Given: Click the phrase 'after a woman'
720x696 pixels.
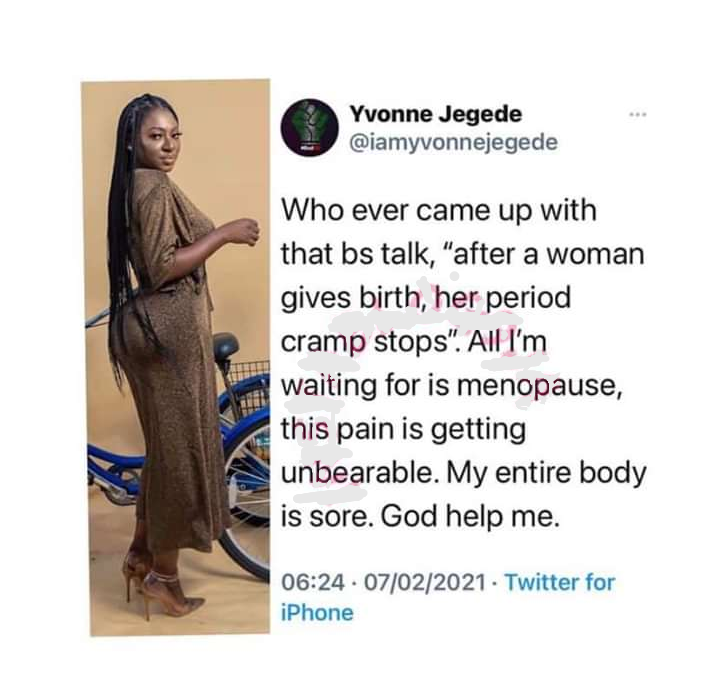Looking at the screenshot, I should (x=549, y=254).
